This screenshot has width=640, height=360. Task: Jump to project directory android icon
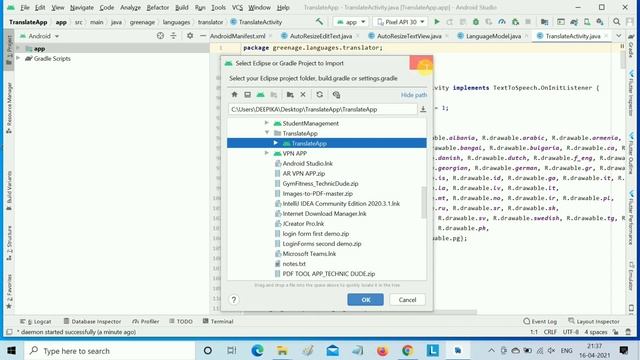click(260, 95)
